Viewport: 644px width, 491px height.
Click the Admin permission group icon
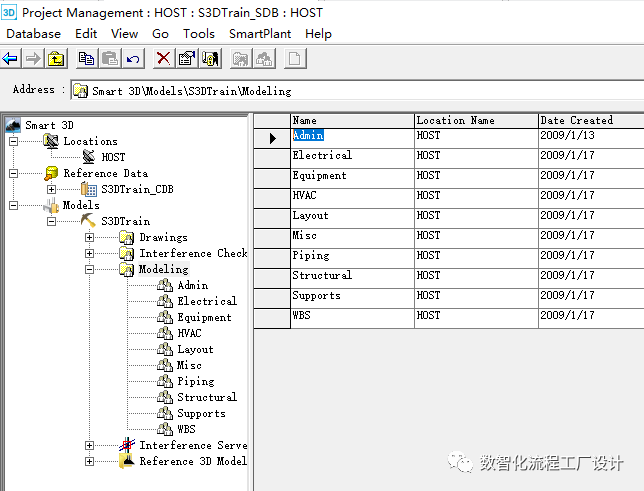165,285
